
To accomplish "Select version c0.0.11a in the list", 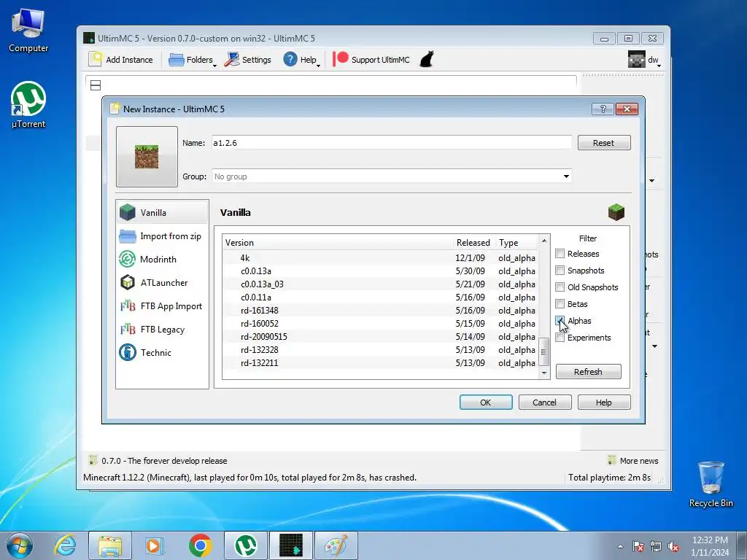I will coord(381,297).
